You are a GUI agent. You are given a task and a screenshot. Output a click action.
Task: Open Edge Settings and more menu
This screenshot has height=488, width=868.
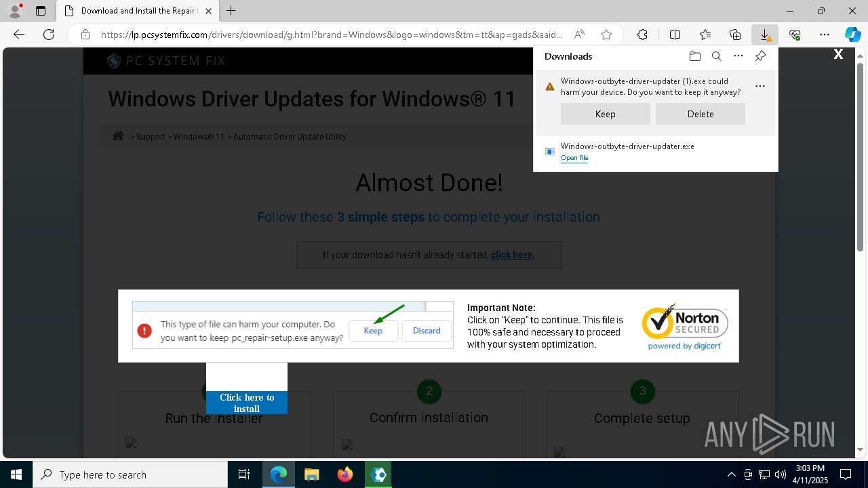coord(825,35)
